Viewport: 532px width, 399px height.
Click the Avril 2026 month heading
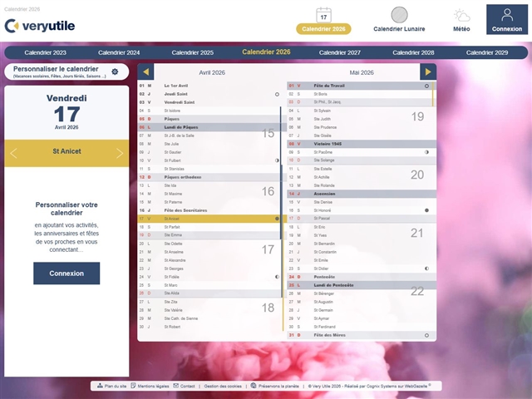pyautogui.click(x=212, y=72)
